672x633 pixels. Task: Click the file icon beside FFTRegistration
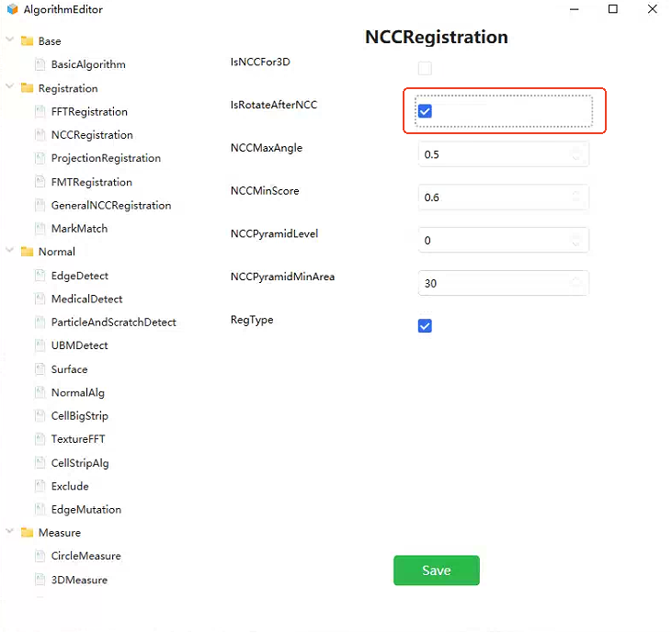tap(40, 112)
